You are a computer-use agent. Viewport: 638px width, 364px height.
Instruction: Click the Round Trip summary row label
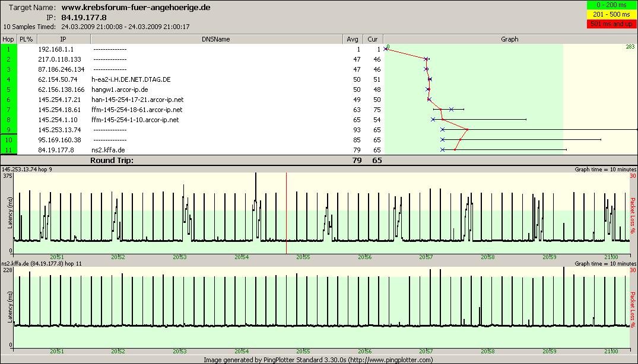112,160
